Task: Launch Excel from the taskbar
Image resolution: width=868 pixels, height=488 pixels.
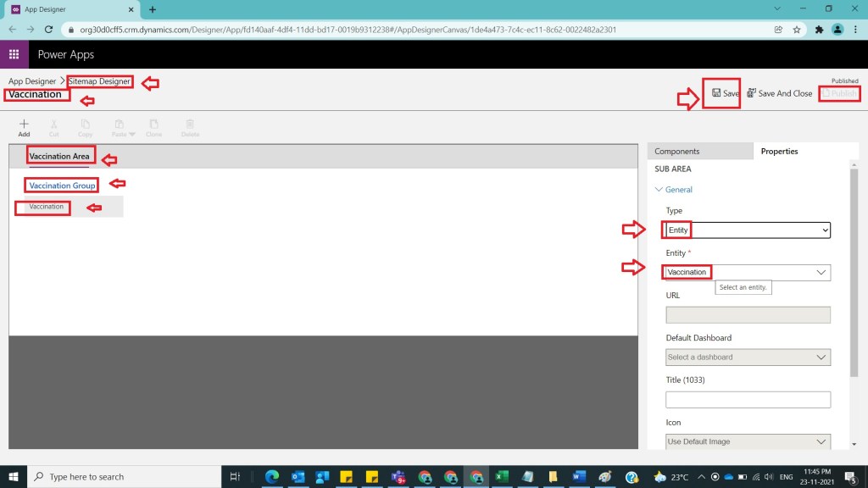Action: click(x=501, y=477)
